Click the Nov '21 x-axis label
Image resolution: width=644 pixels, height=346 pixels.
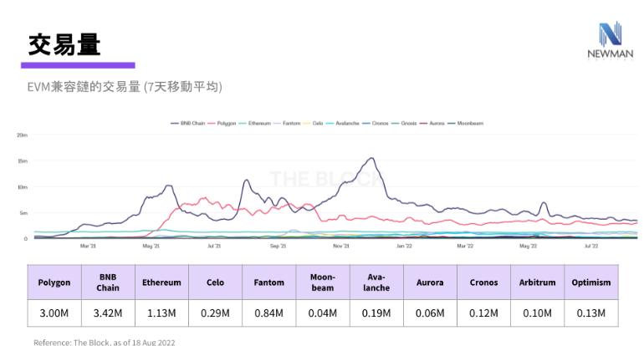point(341,247)
